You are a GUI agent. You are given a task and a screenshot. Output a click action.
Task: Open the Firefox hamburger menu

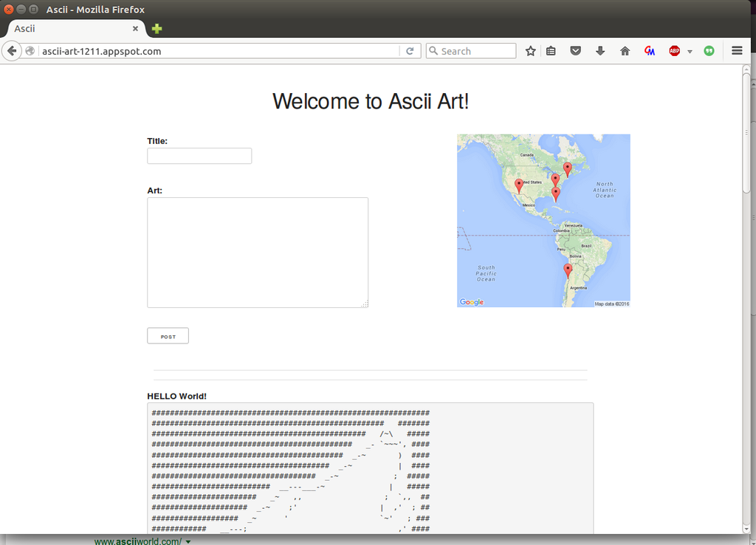pyautogui.click(x=736, y=51)
